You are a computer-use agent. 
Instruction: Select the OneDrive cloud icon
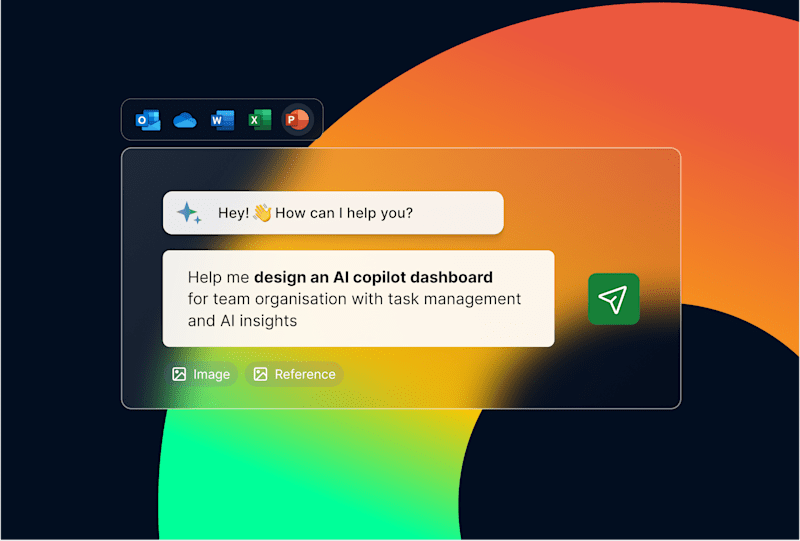pos(185,121)
